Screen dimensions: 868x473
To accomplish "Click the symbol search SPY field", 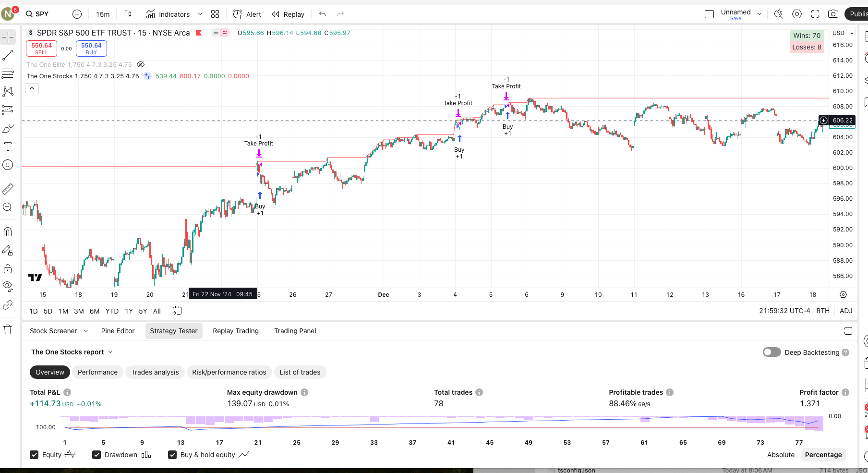I will click(38, 14).
